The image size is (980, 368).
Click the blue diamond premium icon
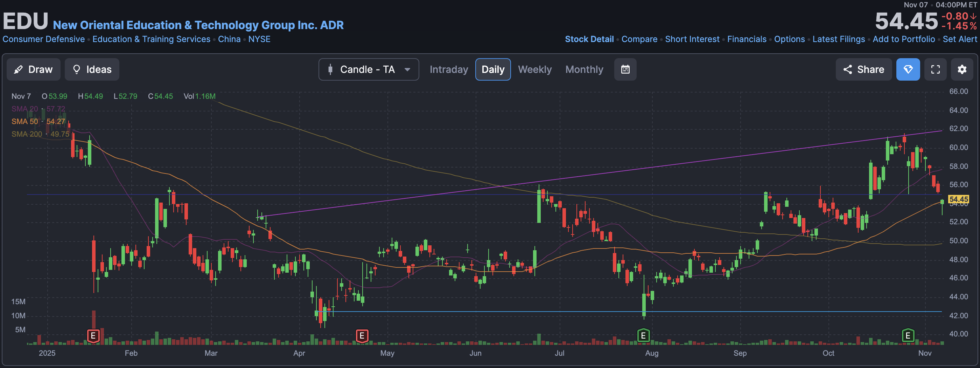[x=908, y=69]
